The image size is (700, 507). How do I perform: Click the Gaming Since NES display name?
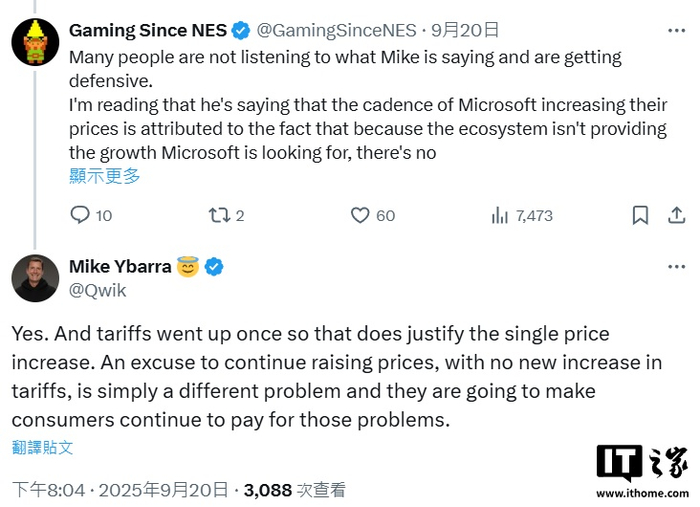147,30
